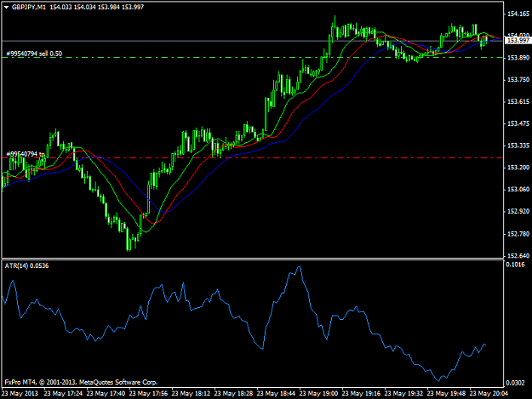Viewport: 532px width, 399px height.
Task: Click the 23 May 19:48 time label
Action: pyautogui.click(x=447, y=393)
